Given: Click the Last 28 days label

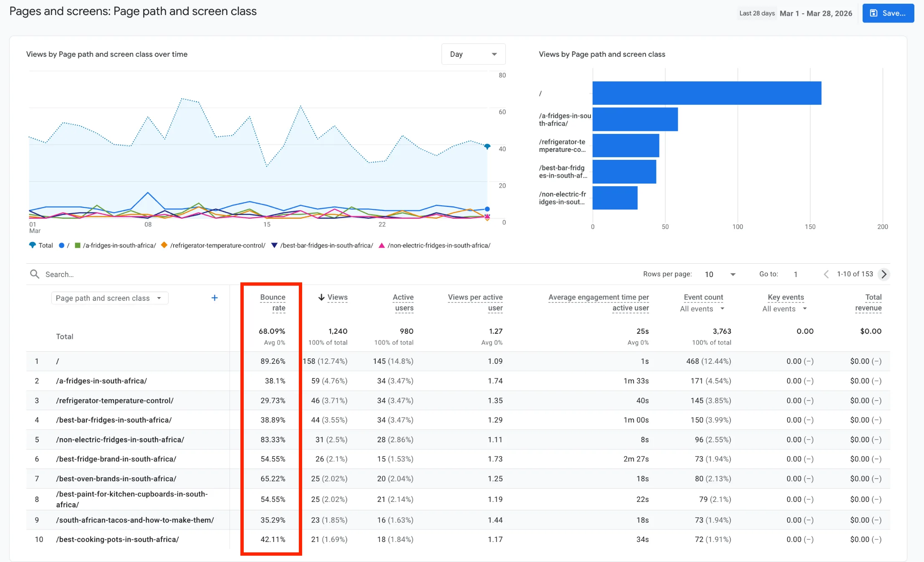Looking at the screenshot, I should 757,13.
